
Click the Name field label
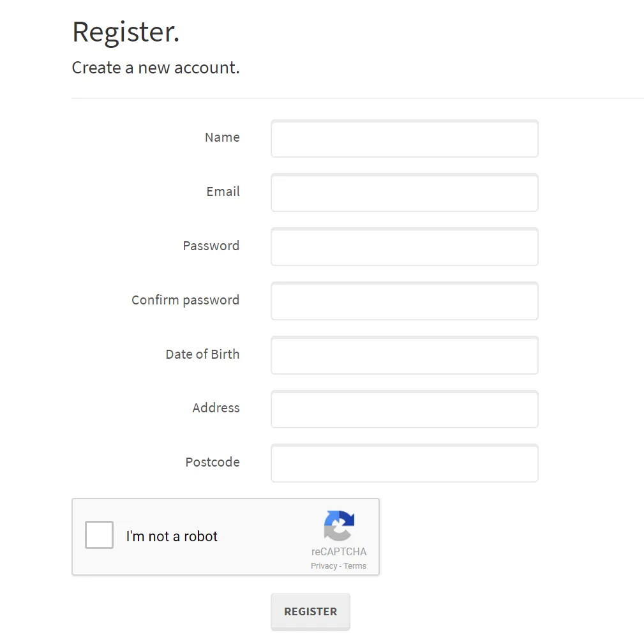pos(222,137)
